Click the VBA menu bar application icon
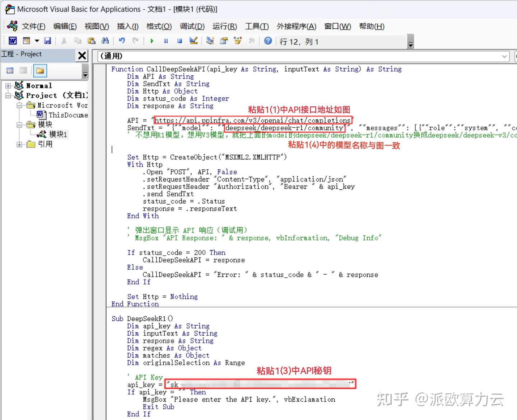Screen dimensions: 517x420 pyautogui.click(x=12, y=26)
